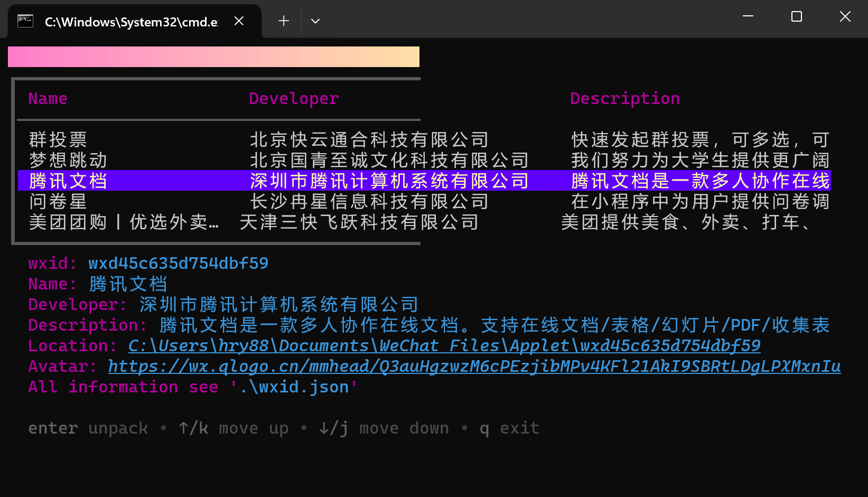Click developer 长沙冉星信息科技有限公司
868x497 pixels.
pyautogui.click(x=370, y=202)
